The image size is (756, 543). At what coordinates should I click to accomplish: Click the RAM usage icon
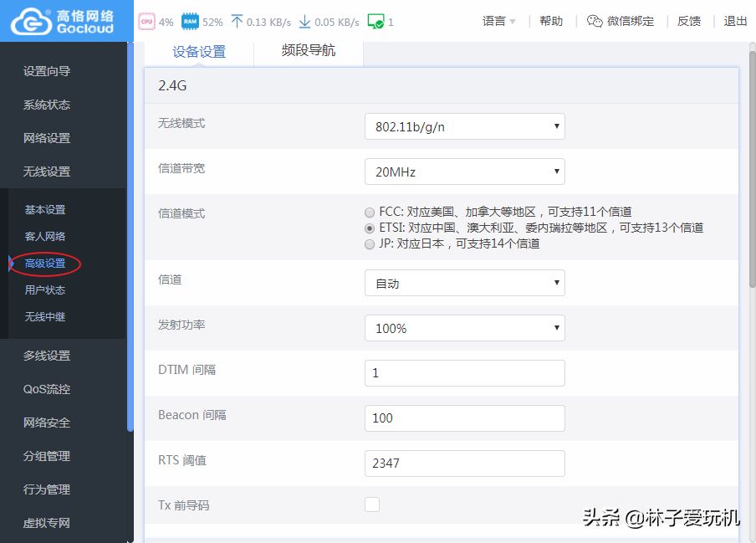[x=190, y=22]
